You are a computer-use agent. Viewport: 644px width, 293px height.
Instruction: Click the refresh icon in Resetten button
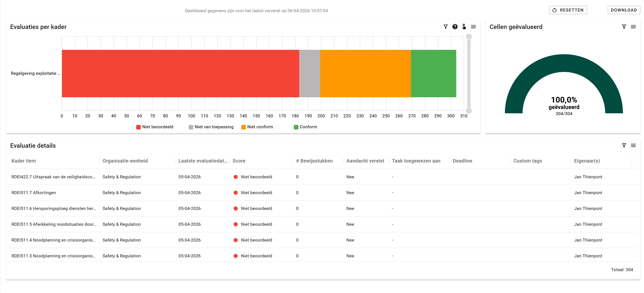(555, 10)
